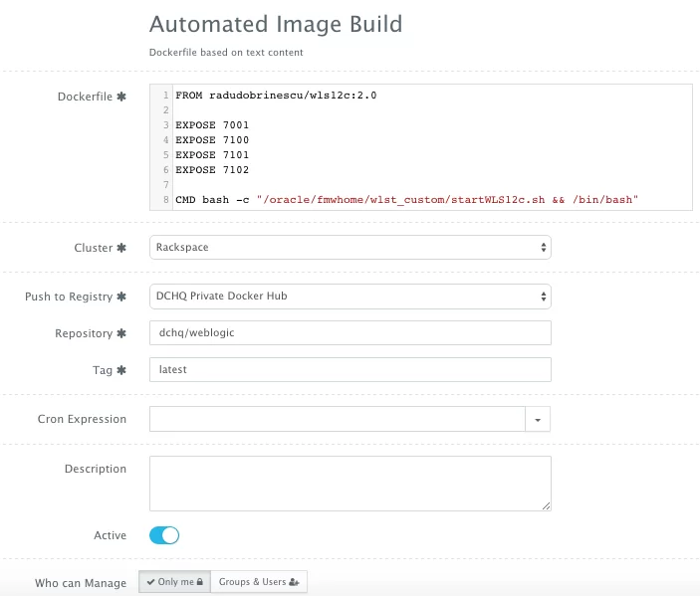Click the Description field label
This screenshot has width=700, height=596.
[96, 469]
